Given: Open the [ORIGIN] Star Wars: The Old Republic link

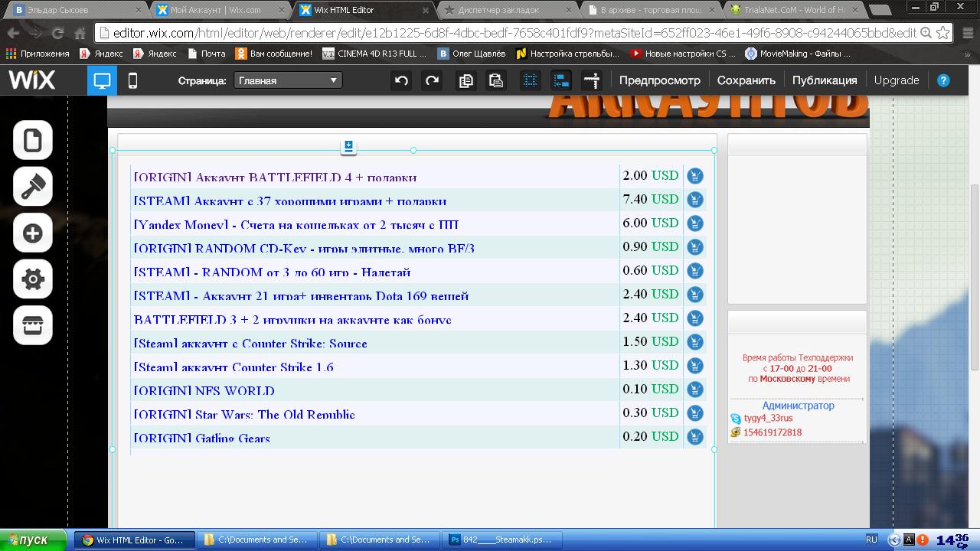Looking at the screenshot, I should coord(244,415).
